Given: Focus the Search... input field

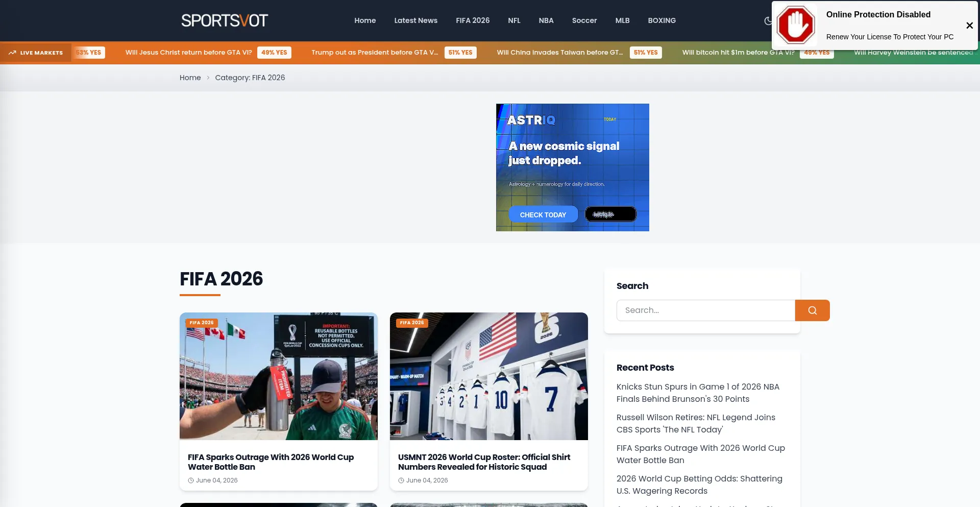Looking at the screenshot, I should [x=706, y=310].
